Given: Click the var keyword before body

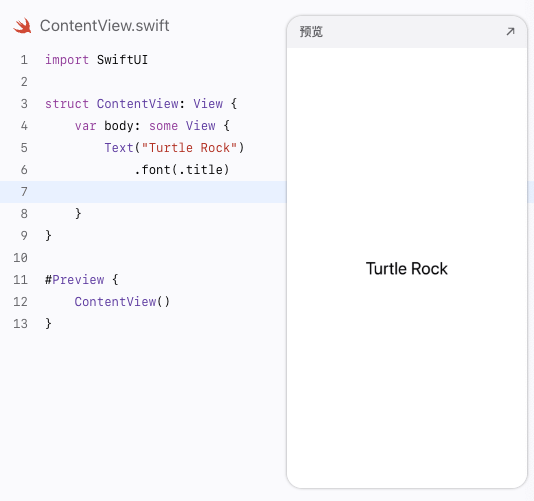Looking at the screenshot, I should pos(85,126).
